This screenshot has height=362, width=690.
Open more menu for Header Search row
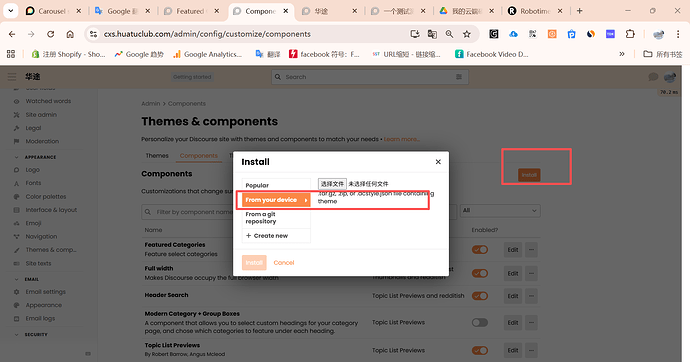coord(531,296)
